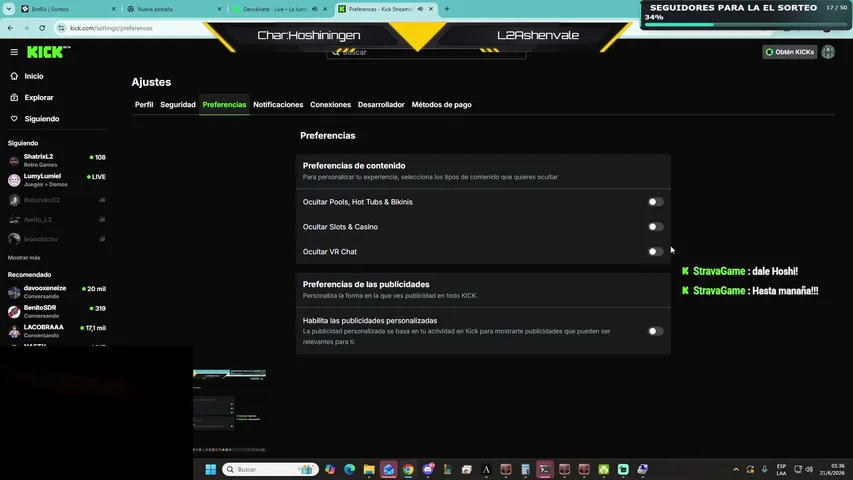Open the Métodos de pago tab

[x=441, y=104]
